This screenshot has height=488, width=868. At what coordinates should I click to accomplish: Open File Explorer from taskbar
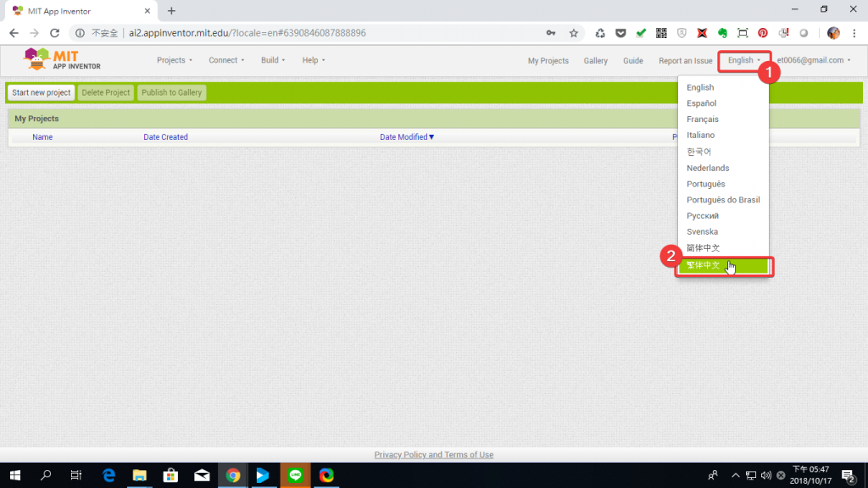140,475
